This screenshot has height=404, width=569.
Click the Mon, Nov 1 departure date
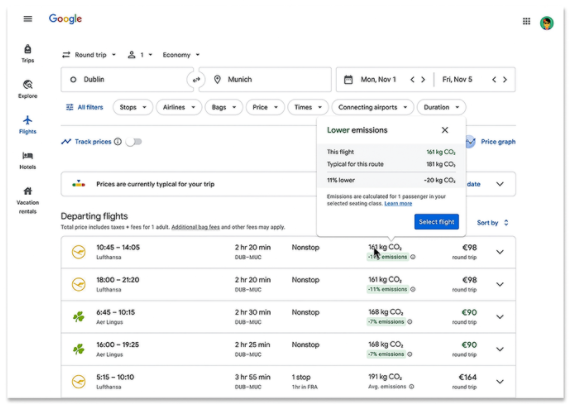point(378,79)
